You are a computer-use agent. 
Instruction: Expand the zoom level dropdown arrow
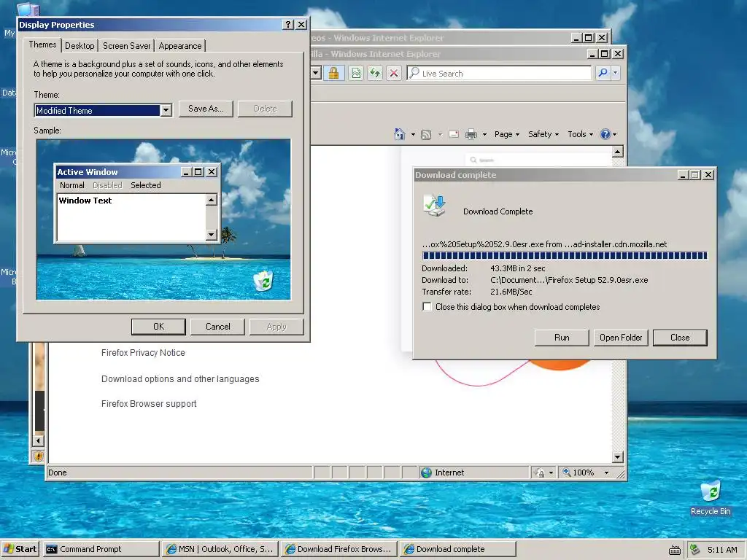click(x=606, y=472)
